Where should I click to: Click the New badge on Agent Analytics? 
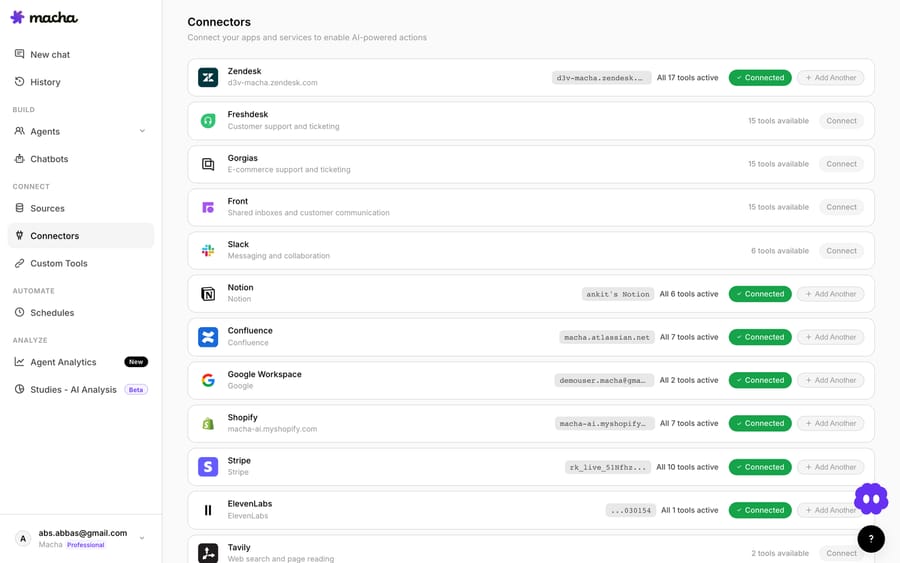(136, 362)
